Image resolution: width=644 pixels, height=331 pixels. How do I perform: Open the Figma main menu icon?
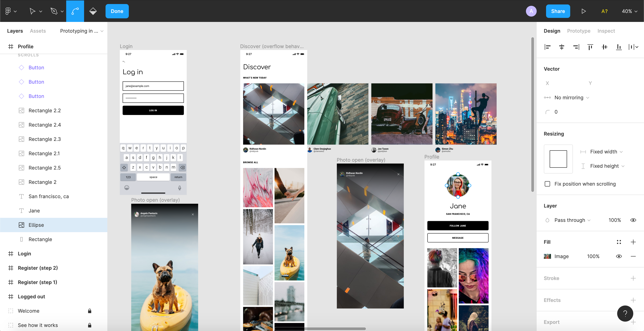[8, 11]
